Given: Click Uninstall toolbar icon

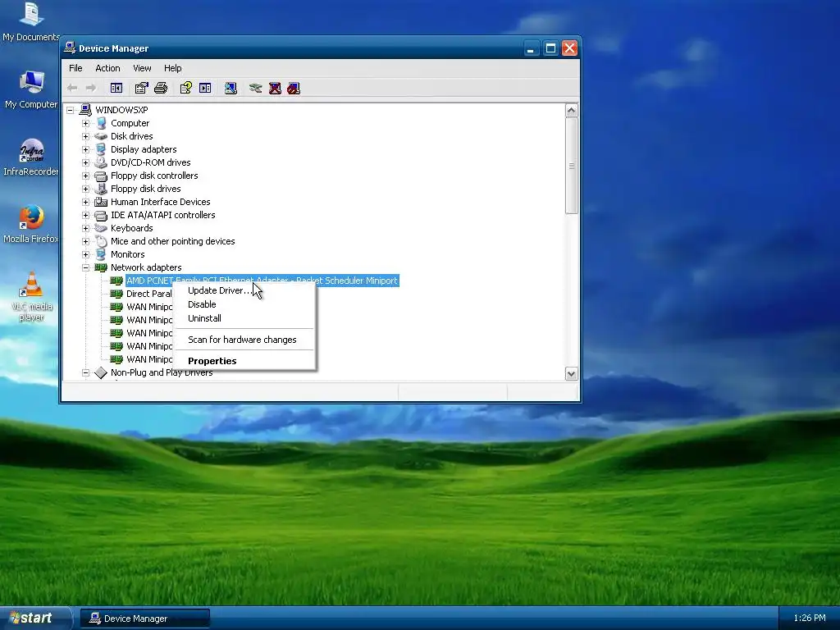Looking at the screenshot, I should pos(275,88).
